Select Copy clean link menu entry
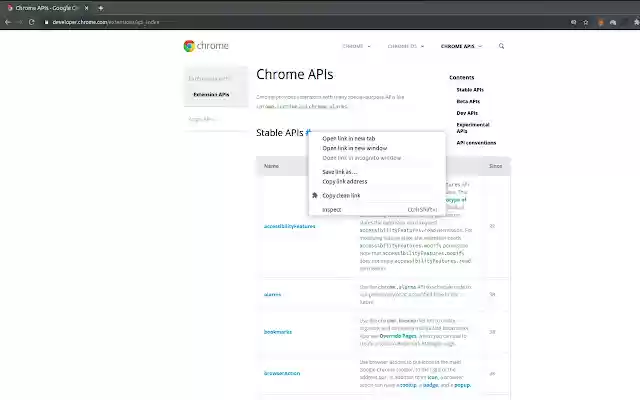Image resolution: width=640 pixels, height=400 pixels. point(377,196)
